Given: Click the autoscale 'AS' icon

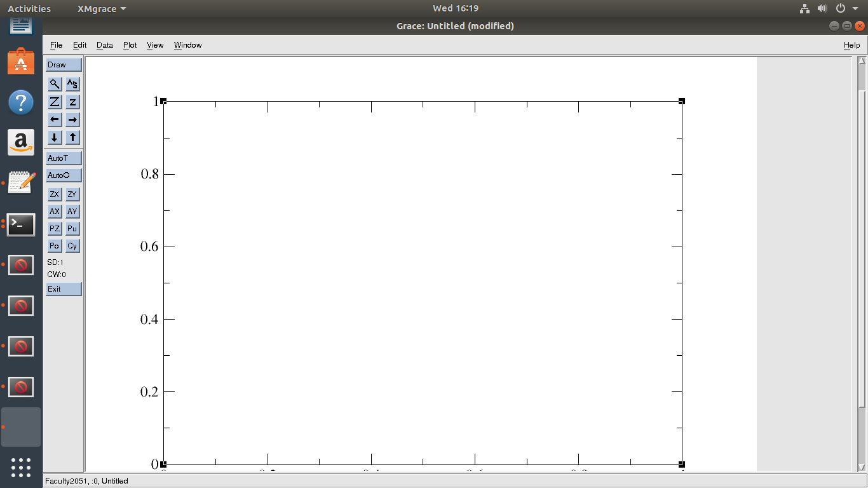Looking at the screenshot, I should click(x=72, y=84).
